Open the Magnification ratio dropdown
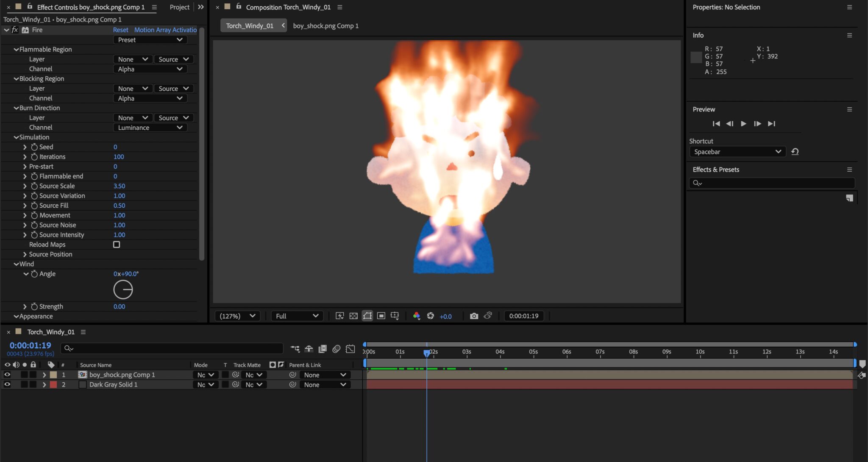This screenshot has height=462, width=868. (237, 316)
